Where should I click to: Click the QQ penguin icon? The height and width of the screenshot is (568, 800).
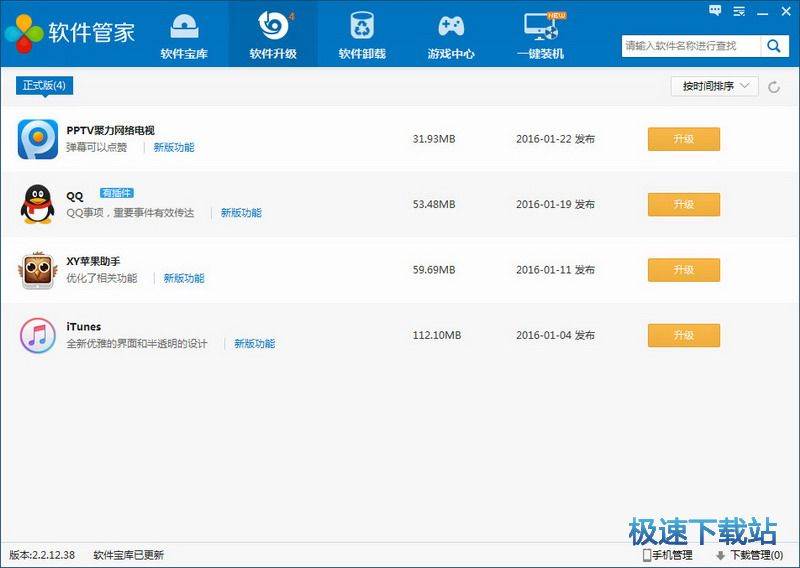38,204
